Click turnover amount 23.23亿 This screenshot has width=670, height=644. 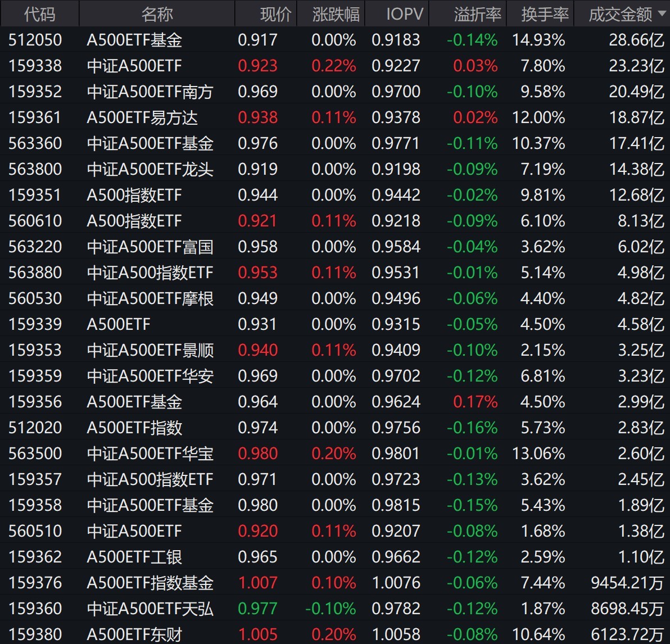(636, 66)
